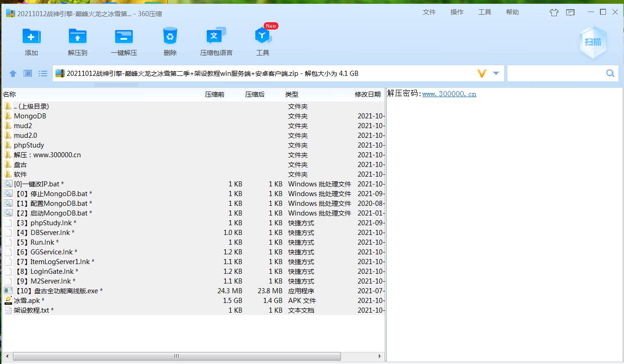The image size is (624, 364).
Task: Go up one directory with the up arrow
Action: 13,74
